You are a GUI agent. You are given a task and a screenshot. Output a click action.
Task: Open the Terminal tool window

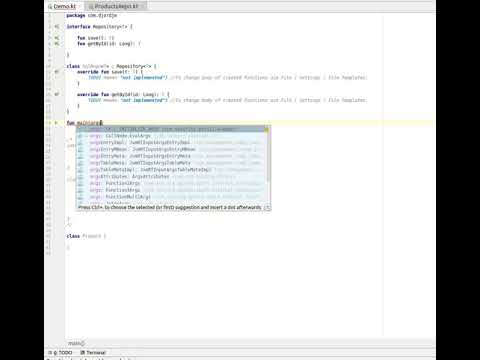(x=93, y=352)
